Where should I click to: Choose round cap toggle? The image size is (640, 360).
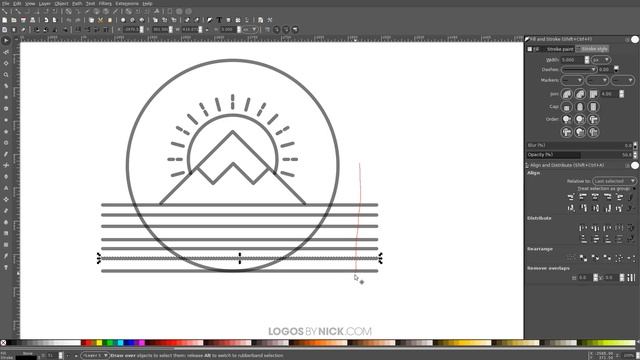click(x=580, y=107)
